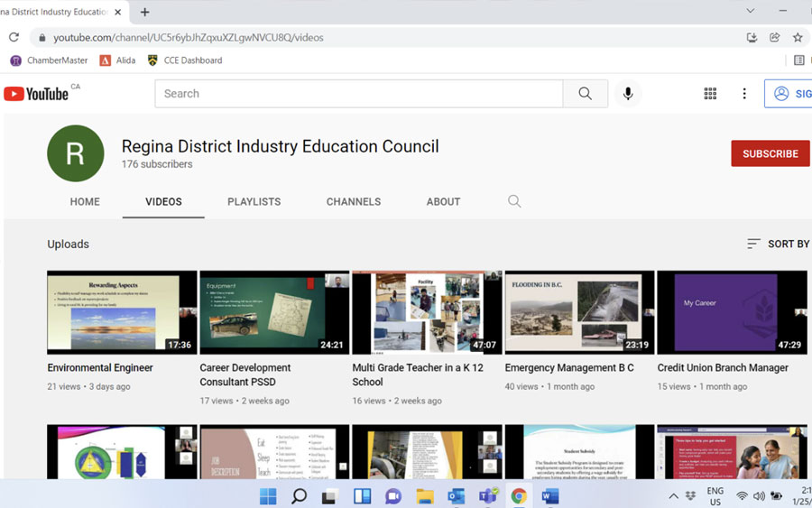Open Microsoft Word from the taskbar
The image size is (812, 508).
[x=550, y=496]
